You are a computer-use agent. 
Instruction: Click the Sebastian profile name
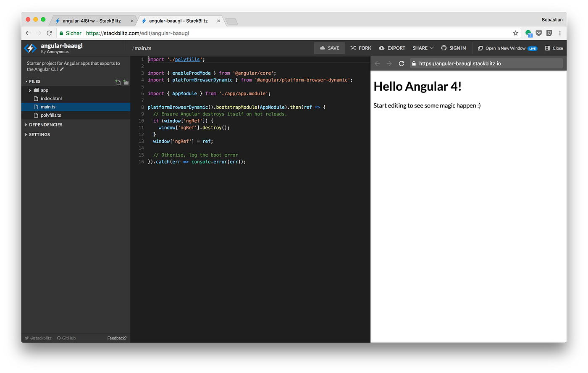(x=552, y=20)
